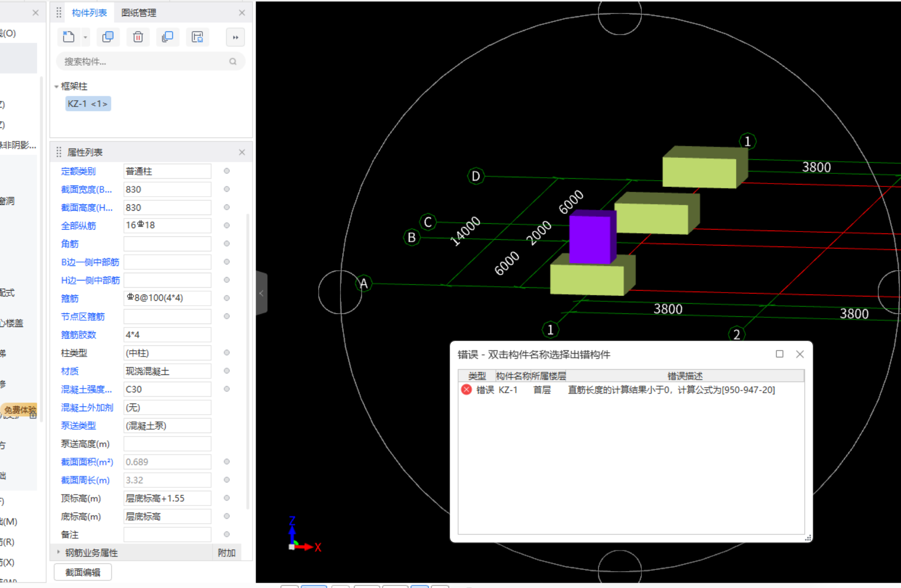Toggle the 截面高度 attach checkbox
The width and height of the screenshot is (901, 588).
pos(226,207)
